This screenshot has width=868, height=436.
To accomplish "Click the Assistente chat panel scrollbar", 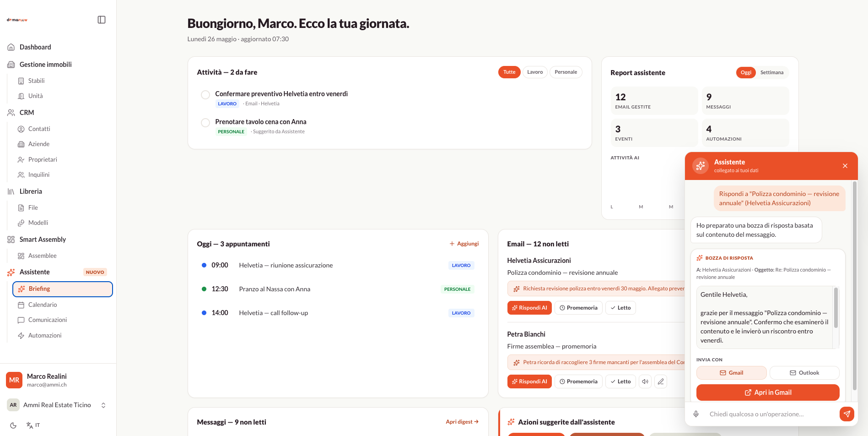I will [854, 286].
